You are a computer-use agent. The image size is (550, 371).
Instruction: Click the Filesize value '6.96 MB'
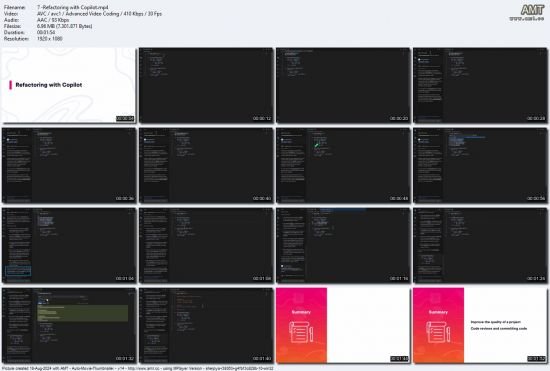coord(65,26)
